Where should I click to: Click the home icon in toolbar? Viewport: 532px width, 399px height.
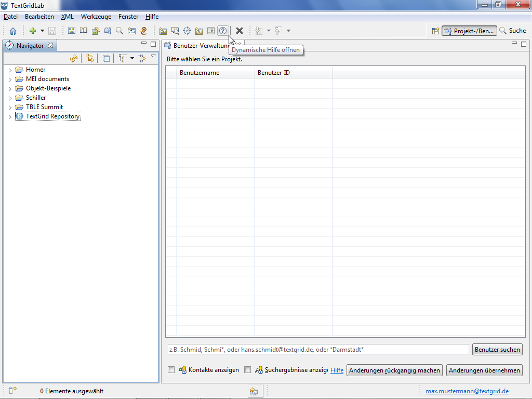tap(13, 31)
